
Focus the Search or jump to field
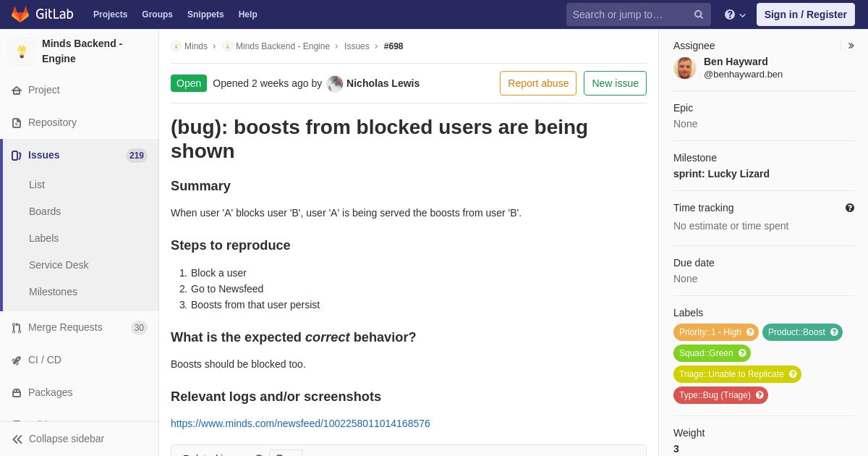click(x=639, y=14)
